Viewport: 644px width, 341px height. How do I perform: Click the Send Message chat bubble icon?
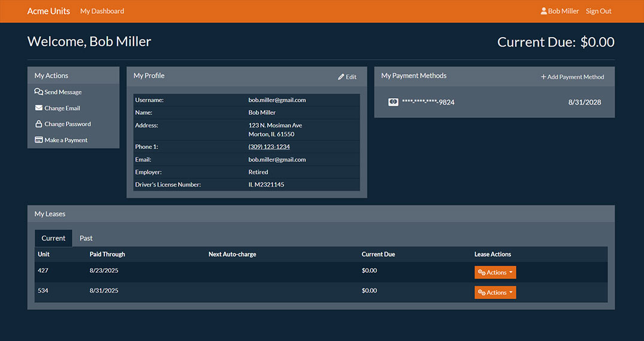click(38, 92)
